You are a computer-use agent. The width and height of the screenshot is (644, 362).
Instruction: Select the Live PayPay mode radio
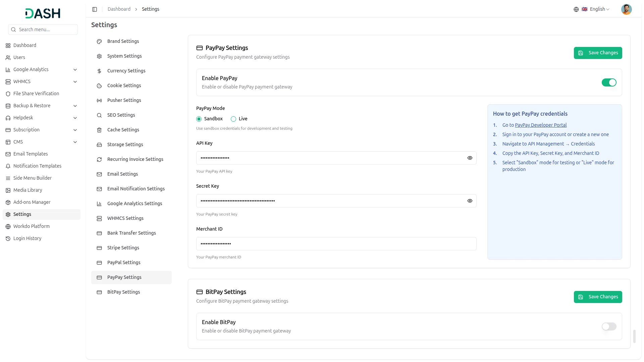(233, 119)
